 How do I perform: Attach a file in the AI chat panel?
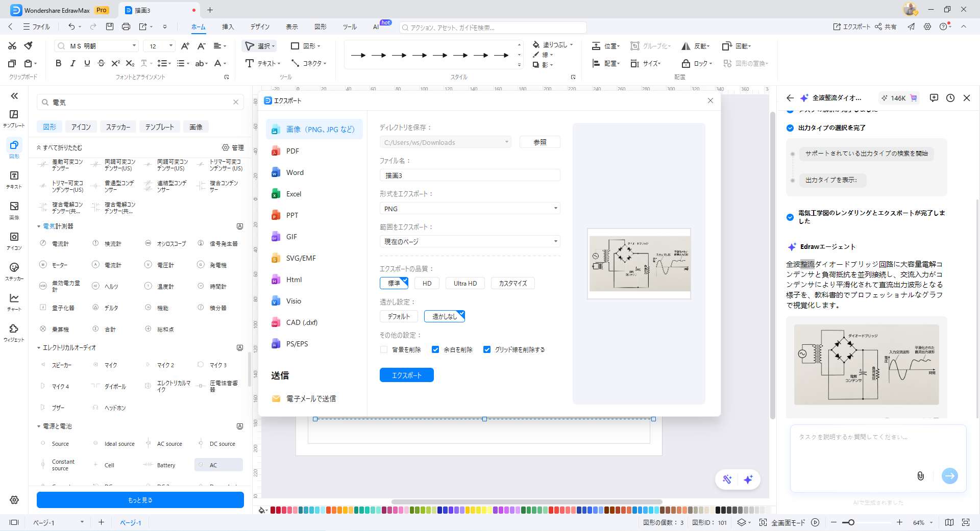pyautogui.click(x=921, y=476)
